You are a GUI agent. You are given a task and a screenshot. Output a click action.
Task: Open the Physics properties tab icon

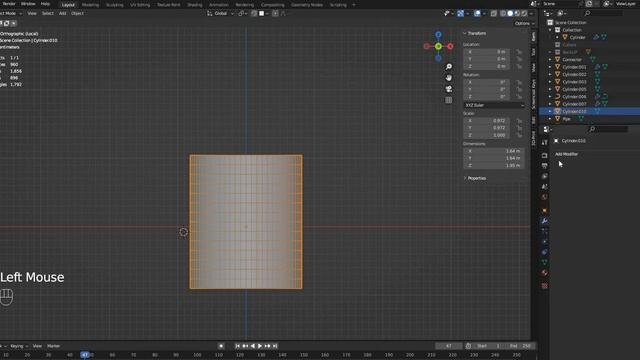[x=544, y=242]
